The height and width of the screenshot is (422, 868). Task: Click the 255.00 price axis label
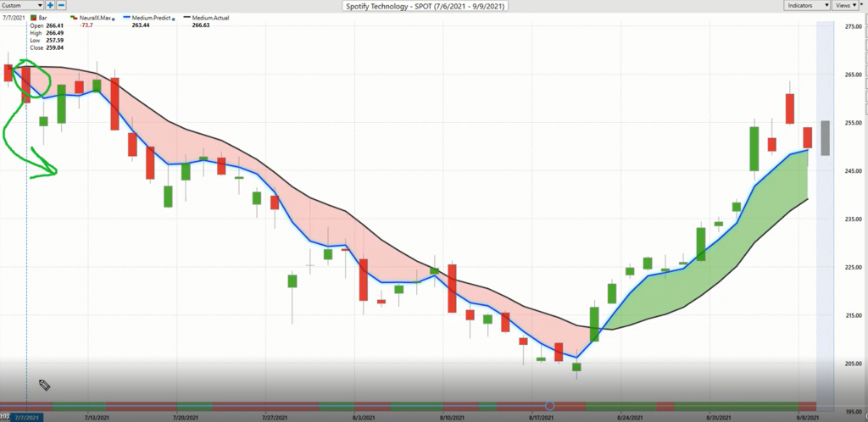click(853, 123)
